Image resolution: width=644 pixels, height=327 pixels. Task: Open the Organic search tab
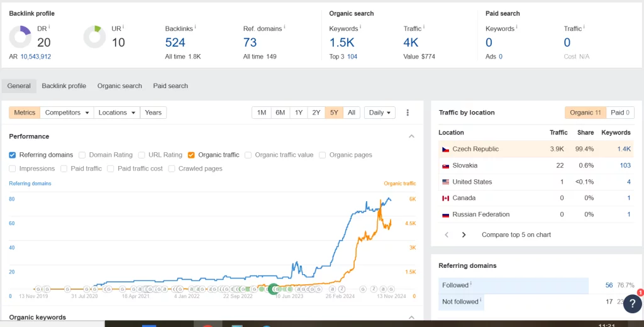click(119, 86)
